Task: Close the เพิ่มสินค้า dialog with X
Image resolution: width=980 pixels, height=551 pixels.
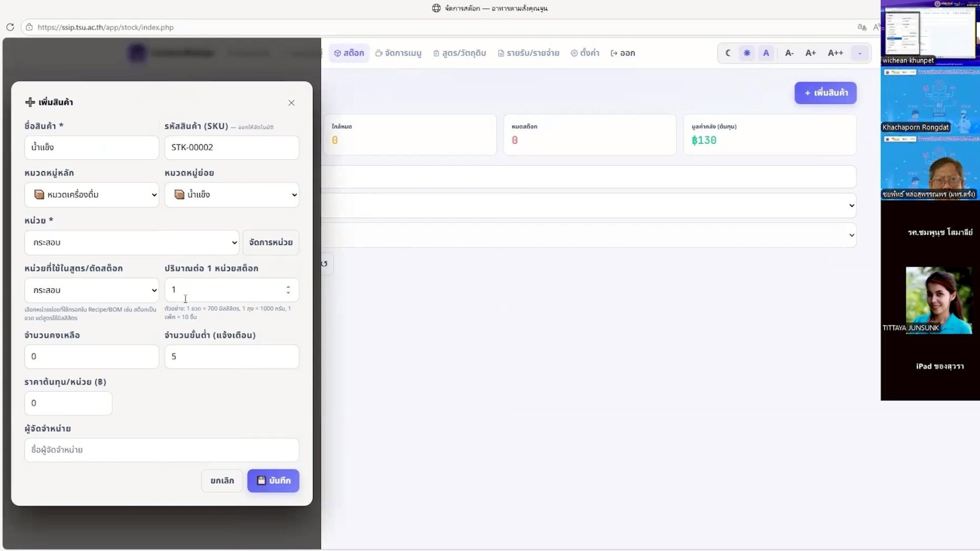Action: coord(292,103)
